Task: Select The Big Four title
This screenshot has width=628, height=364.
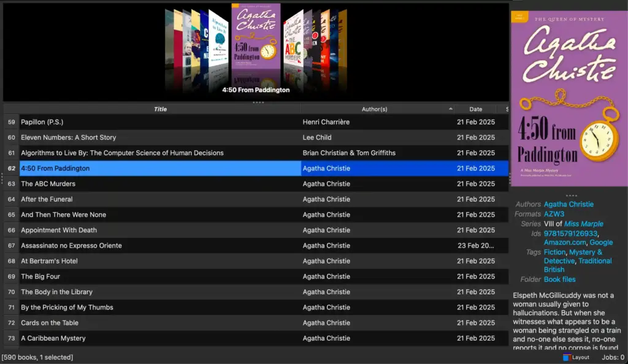Action: coord(40,276)
